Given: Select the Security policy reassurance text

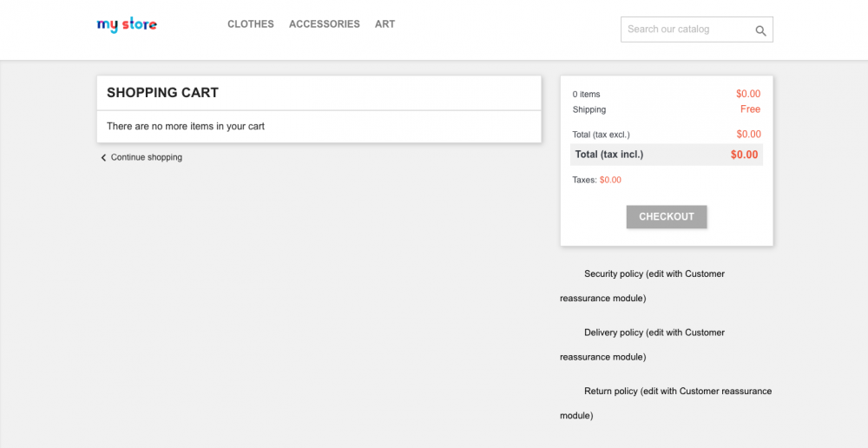Looking at the screenshot, I should pyautogui.click(x=654, y=274).
